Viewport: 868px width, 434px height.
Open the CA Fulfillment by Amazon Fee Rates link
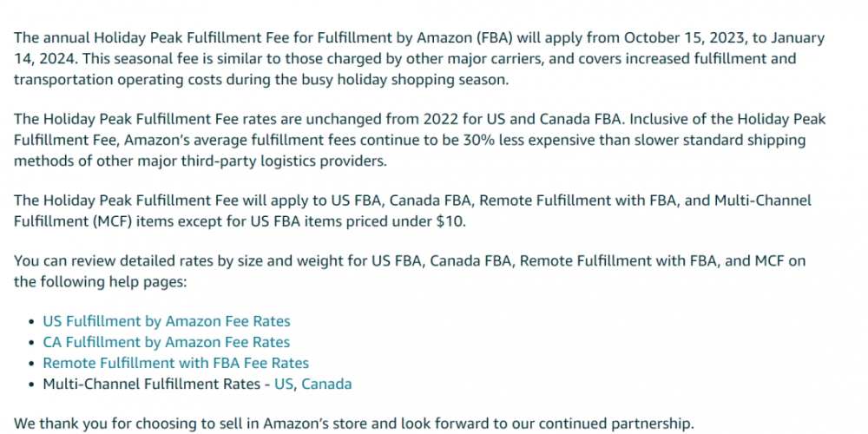[x=167, y=342]
